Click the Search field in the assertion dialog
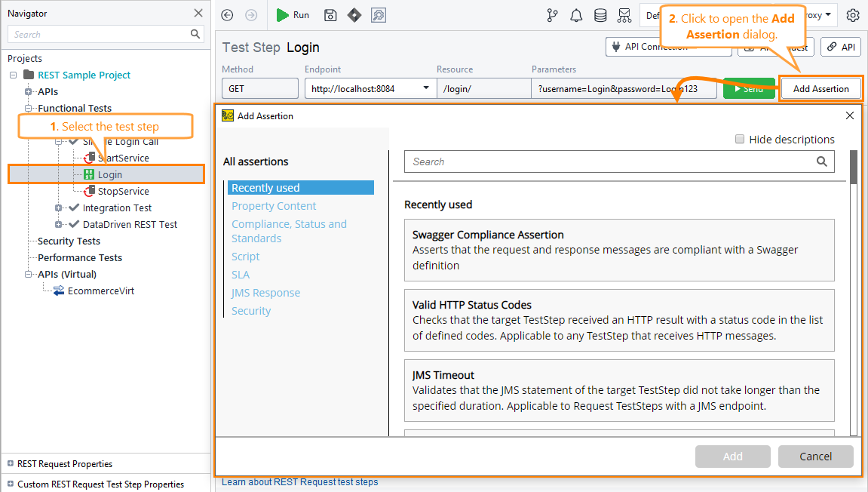Image resolution: width=868 pixels, height=492 pixels. (x=618, y=161)
